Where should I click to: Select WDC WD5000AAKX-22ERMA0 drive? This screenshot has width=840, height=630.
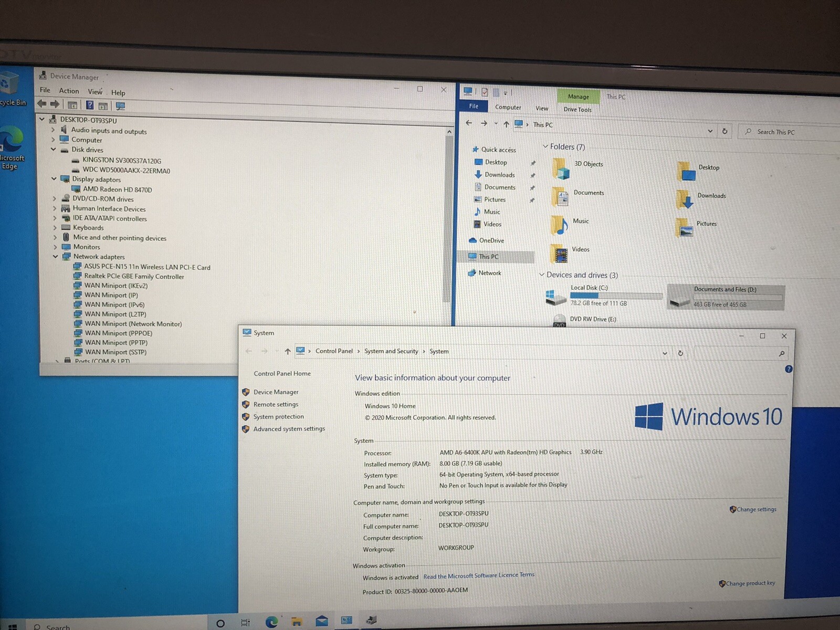(126, 171)
